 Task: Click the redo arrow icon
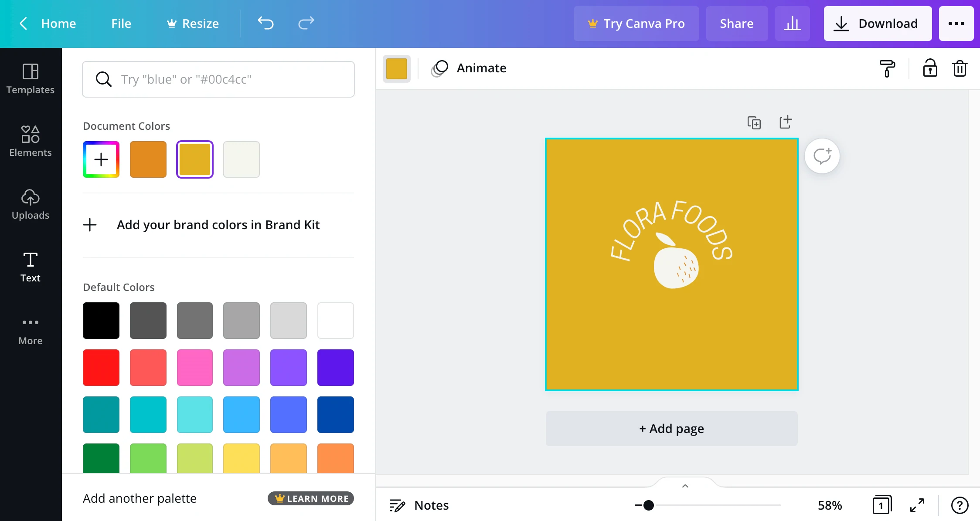point(306,23)
